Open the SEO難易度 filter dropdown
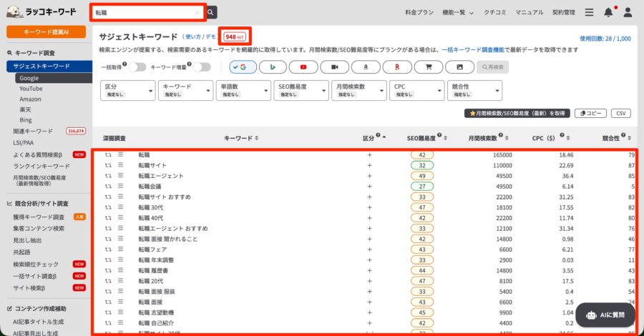 click(x=301, y=90)
